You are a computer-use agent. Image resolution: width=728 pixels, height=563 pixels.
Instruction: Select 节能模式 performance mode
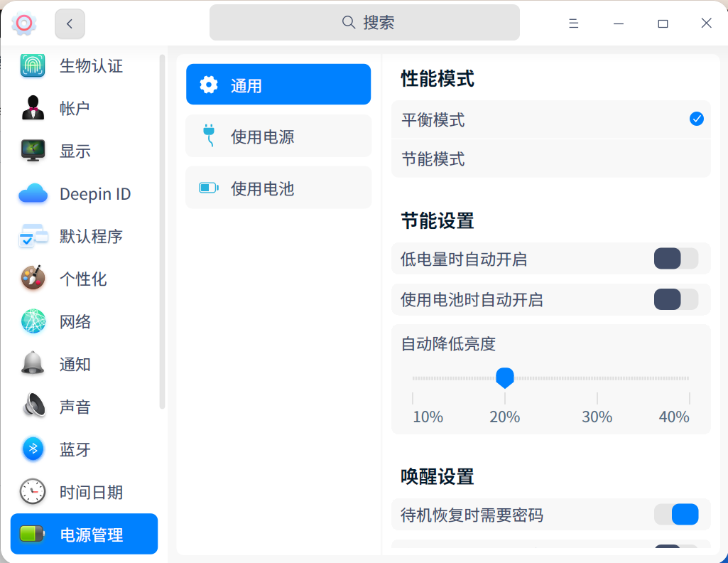550,159
